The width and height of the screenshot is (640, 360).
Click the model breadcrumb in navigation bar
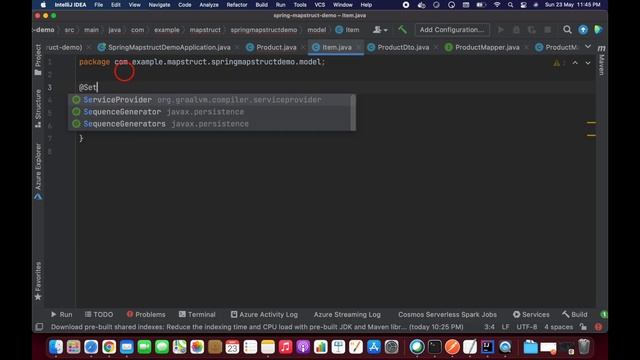coord(317,30)
